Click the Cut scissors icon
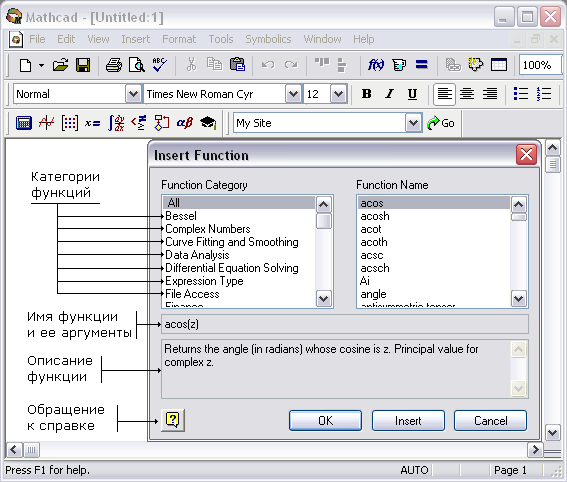The width and height of the screenshot is (567, 482). click(x=191, y=65)
